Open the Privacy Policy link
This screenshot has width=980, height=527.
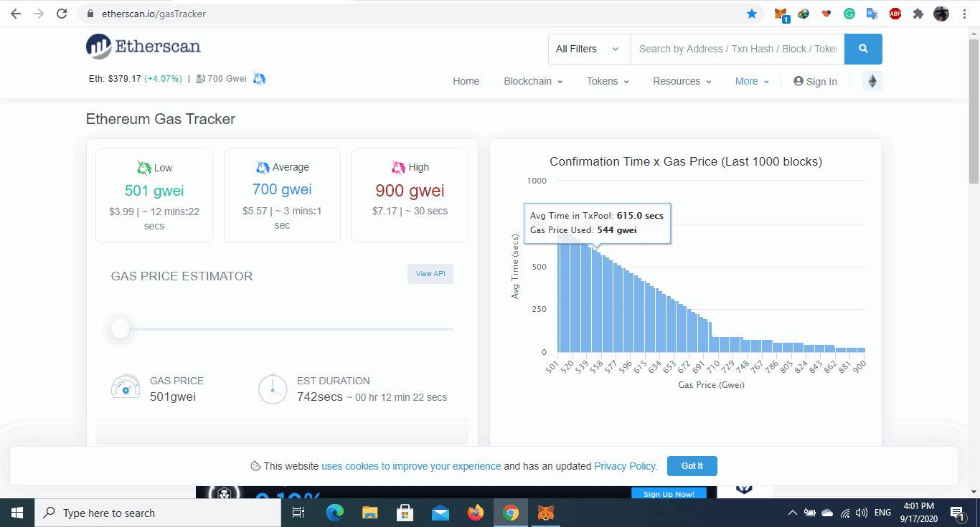click(624, 466)
